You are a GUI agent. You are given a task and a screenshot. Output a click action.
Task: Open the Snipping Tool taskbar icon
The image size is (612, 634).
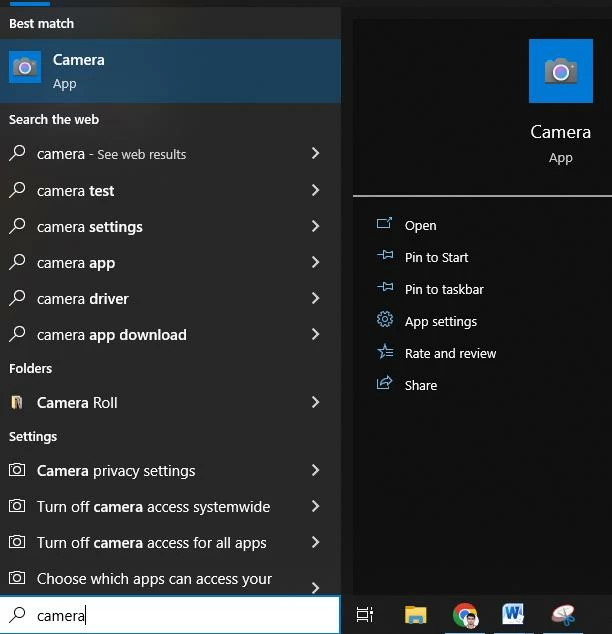tap(564, 614)
